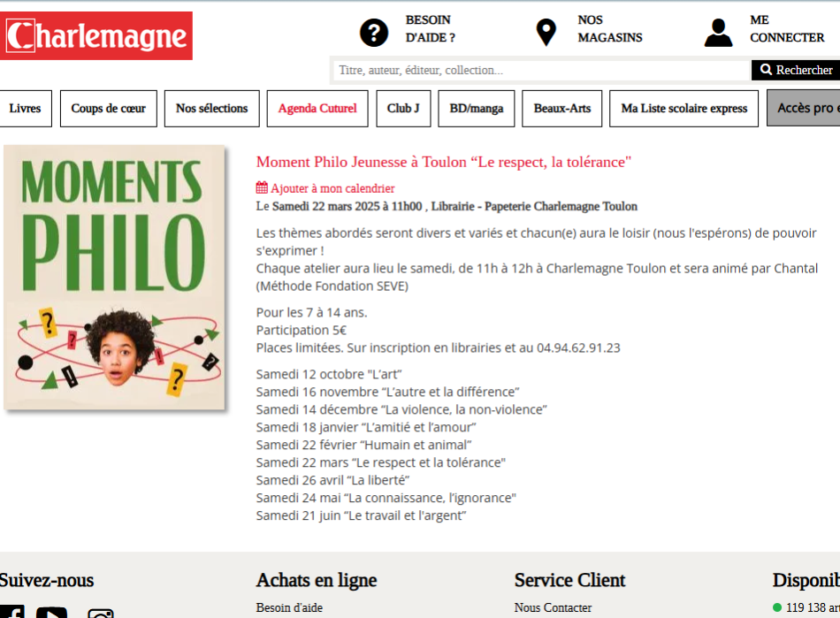Click the Charlemagne logo

click(96, 36)
